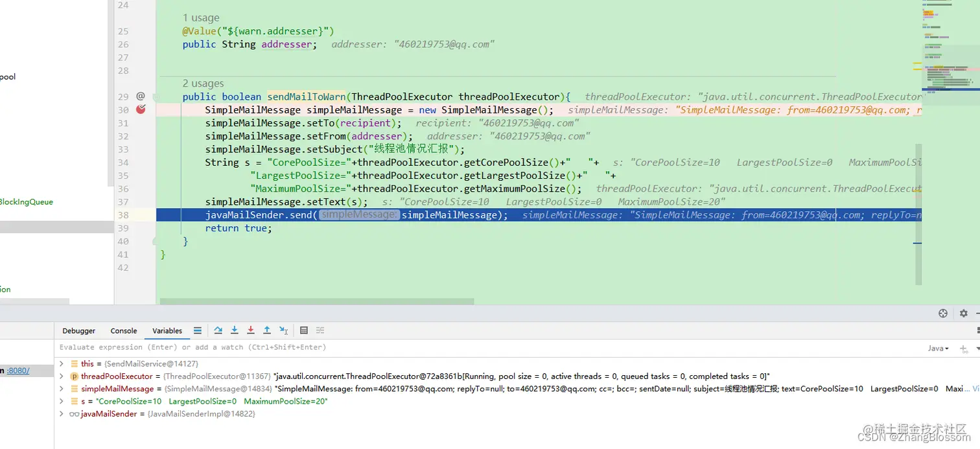Click line number 34 in the gutter
The height and width of the screenshot is (449, 980).
coord(123,162)
